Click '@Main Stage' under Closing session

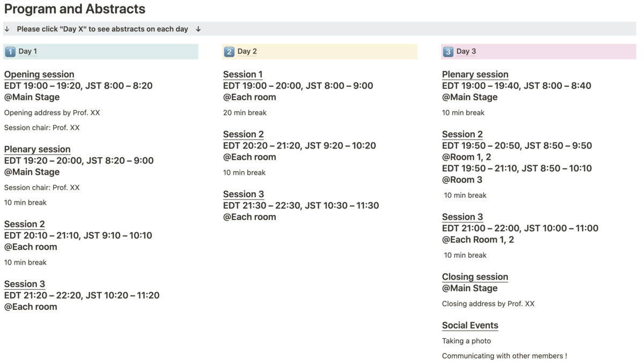pyautogui.click(x=470, y=288)
